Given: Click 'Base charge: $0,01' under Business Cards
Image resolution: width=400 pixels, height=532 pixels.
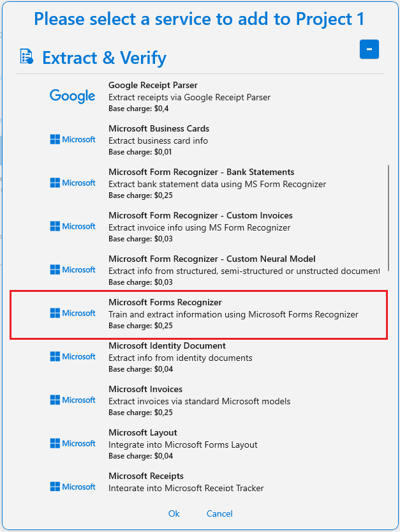Looking at the screenshot, I should [x=140, y=152].
